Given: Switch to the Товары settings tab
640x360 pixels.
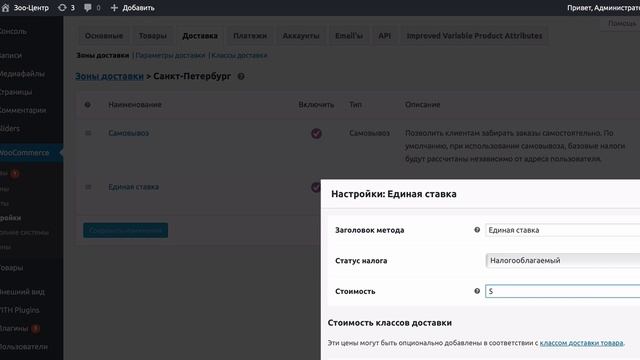Looking at the screenshot, I should tap(153, 36).
